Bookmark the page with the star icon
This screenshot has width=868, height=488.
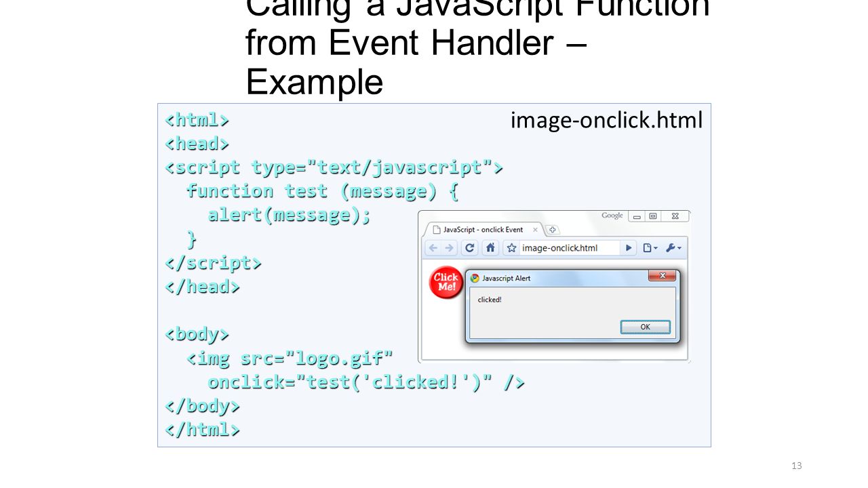click(x=512, y=248)
